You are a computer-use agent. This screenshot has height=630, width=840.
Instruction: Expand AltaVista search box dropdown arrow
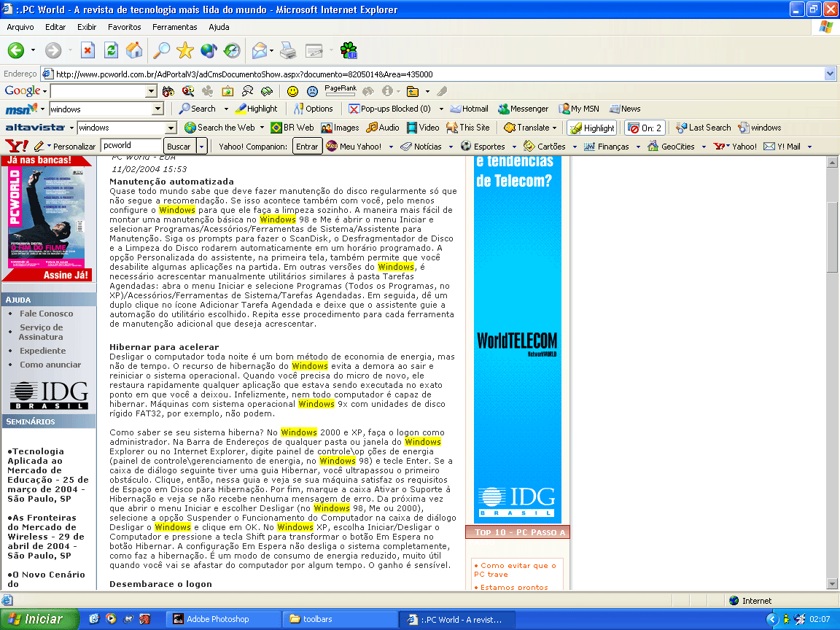click(x=171, y=128)
